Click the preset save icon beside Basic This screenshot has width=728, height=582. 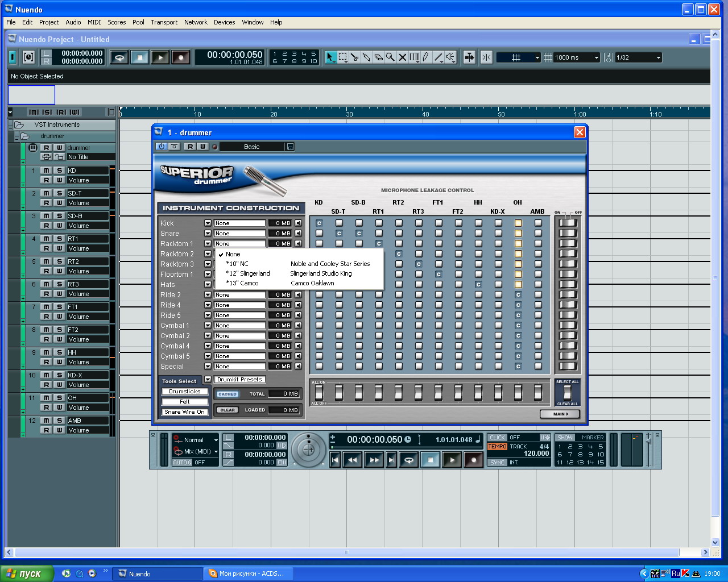pos(290,147)
